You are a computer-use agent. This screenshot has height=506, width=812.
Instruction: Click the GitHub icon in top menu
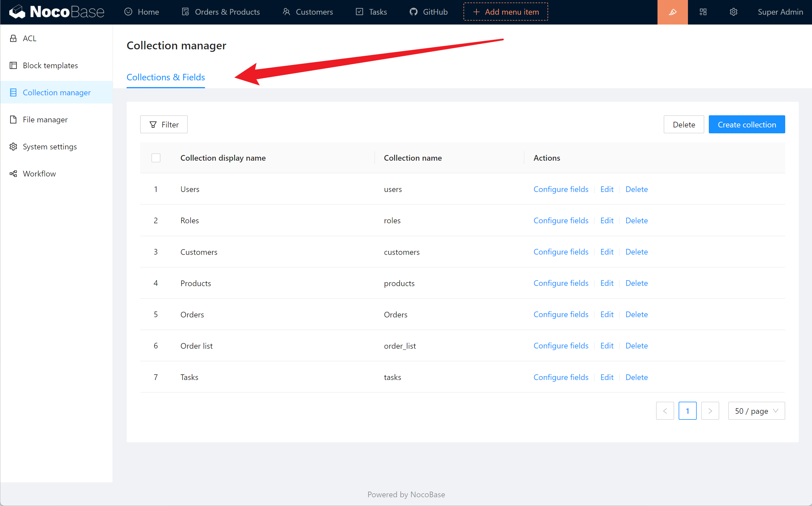click(x=413, y=12)
